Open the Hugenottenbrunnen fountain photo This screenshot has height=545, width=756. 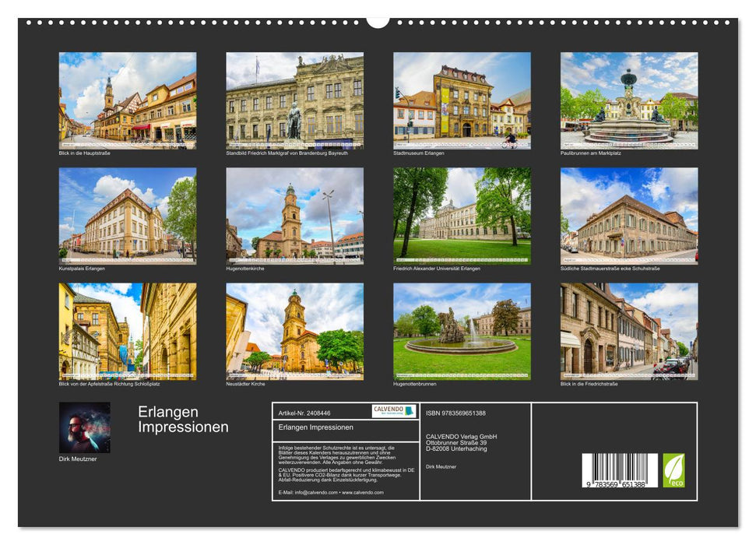(462, 332)
